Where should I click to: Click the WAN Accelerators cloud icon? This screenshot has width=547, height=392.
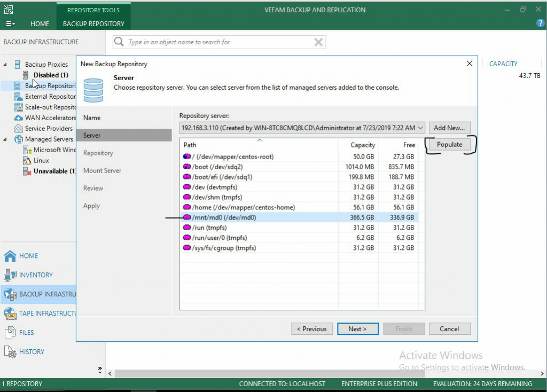(x=19, y=118)
